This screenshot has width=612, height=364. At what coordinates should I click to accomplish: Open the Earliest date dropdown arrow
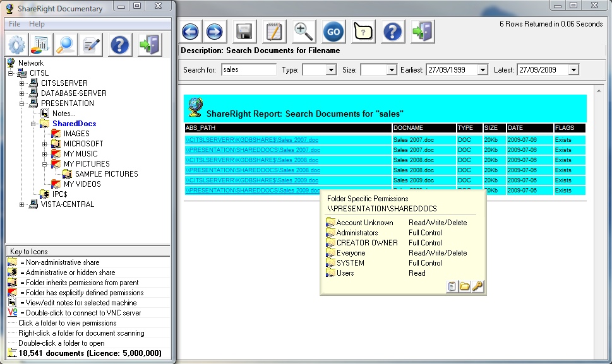483,70
